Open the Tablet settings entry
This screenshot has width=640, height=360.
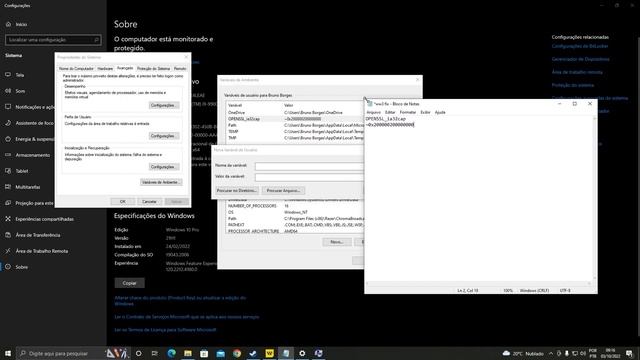pyautogui.click(x=17, y=171)
